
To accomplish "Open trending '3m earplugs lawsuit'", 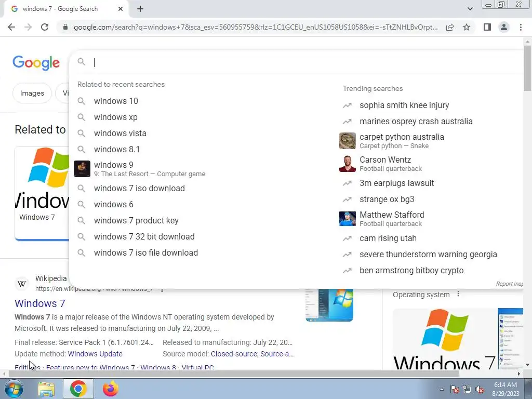I will click(396, 183).
